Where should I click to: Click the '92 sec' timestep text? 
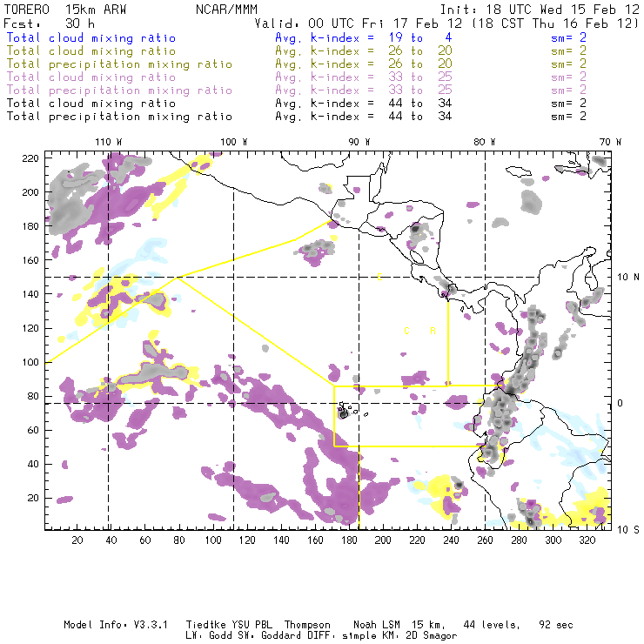(556, 625)
